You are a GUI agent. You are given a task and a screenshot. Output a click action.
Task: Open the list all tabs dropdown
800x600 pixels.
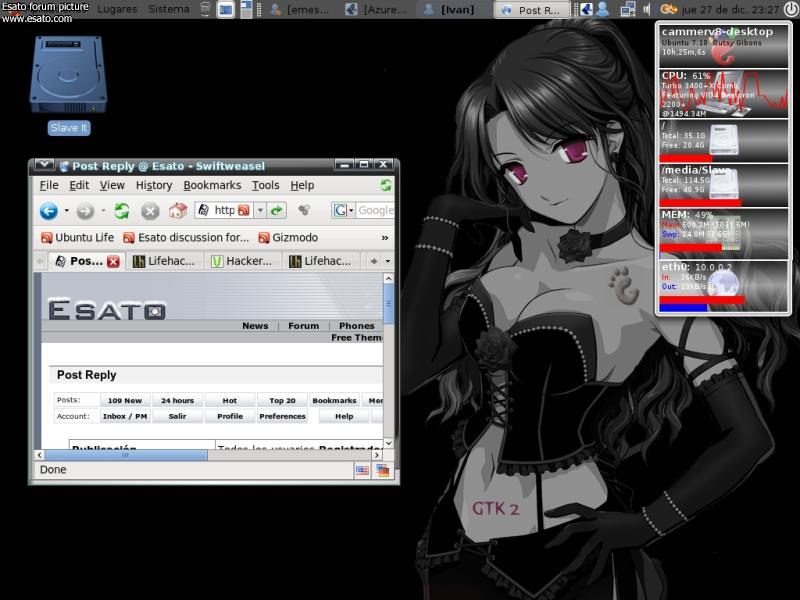point(388,261)
